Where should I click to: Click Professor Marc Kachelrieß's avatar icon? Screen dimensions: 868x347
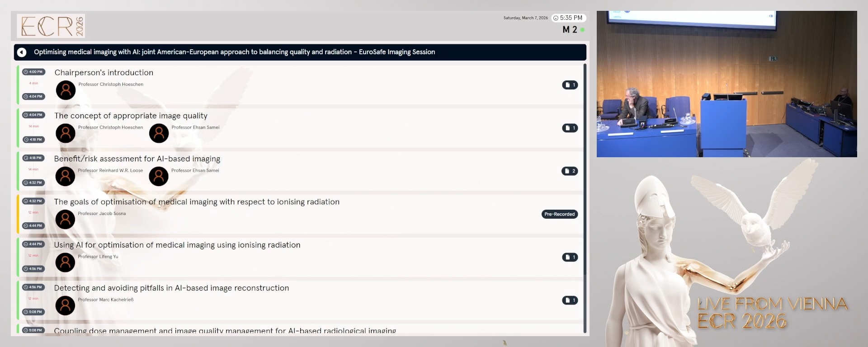pos(65,305)
